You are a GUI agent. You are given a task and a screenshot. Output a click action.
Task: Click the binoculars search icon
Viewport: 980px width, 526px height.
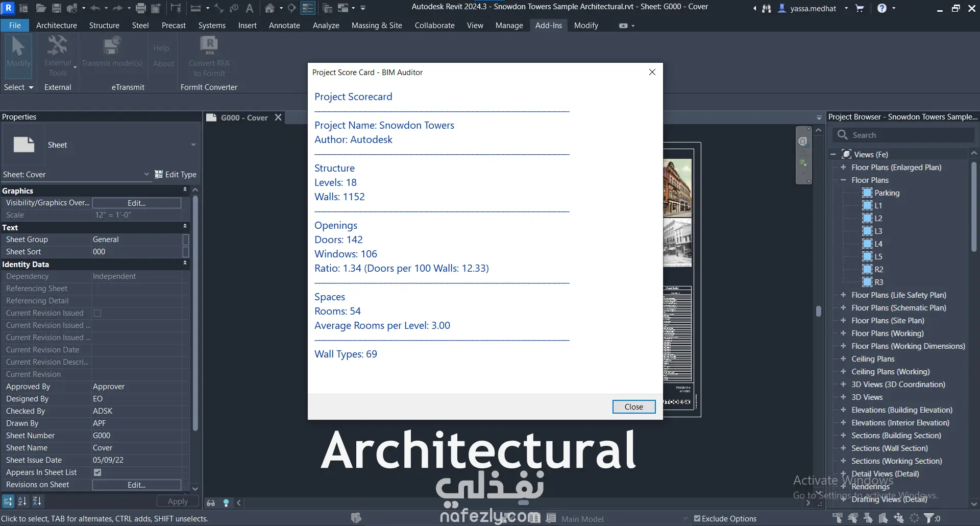tap(767, 9)
